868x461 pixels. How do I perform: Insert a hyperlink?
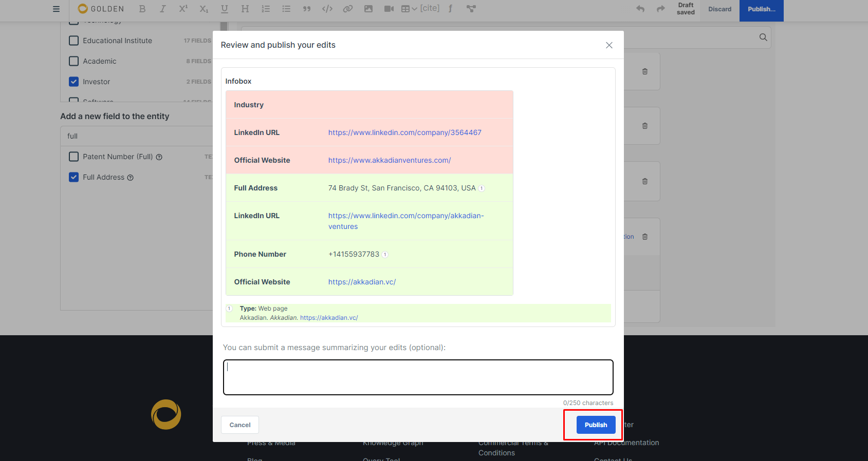[x=348, y=9]
